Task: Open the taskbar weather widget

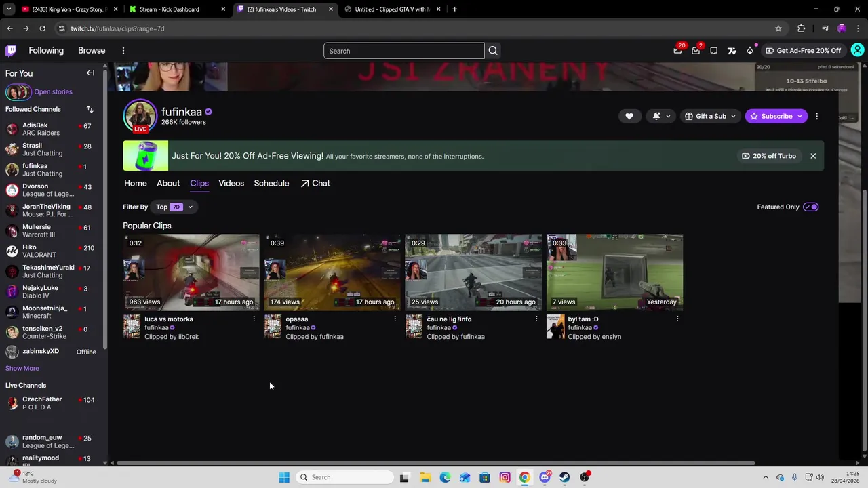Action: pyautogui.click(x=33, y=477)
